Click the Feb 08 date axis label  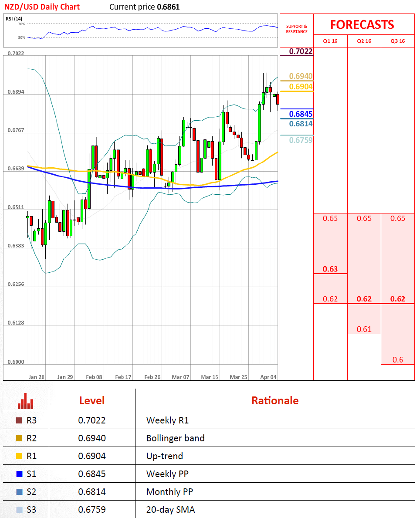click(94, 377)
